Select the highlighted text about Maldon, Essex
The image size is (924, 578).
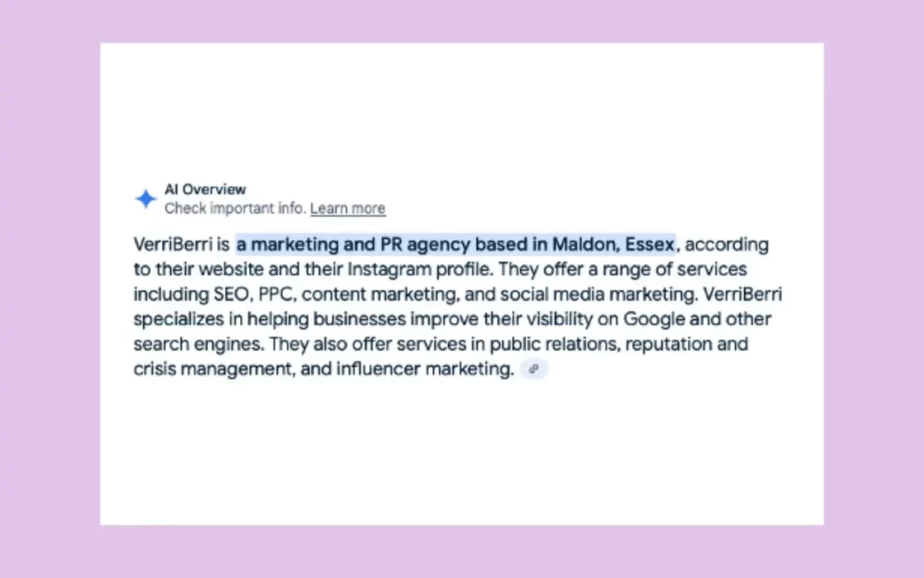pos(453,244)
